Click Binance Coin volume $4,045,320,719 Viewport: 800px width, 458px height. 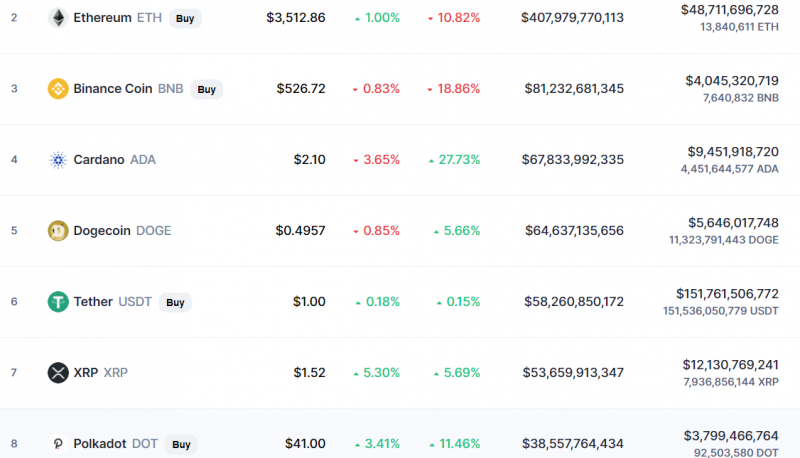click(732, 81)
